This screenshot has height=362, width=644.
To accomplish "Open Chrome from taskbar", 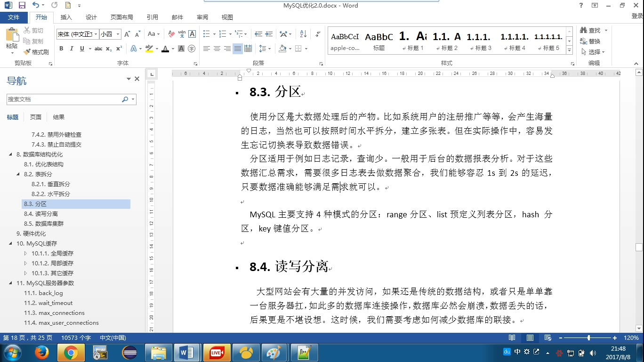I will 71,353.
